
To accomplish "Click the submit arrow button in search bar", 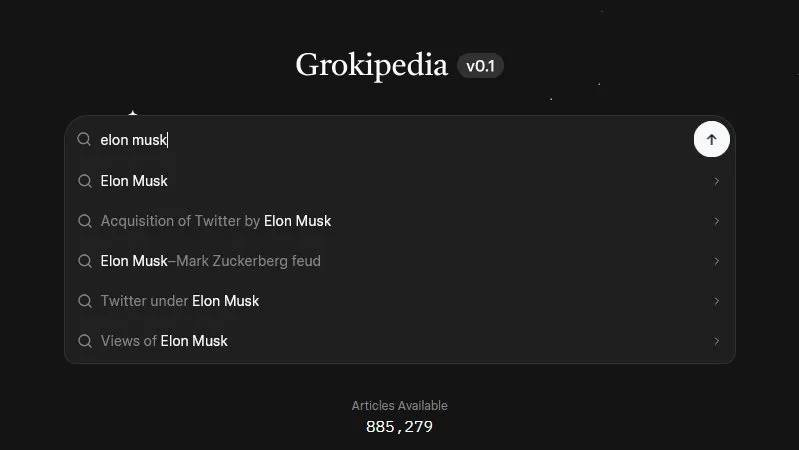I will click(711, 140).
